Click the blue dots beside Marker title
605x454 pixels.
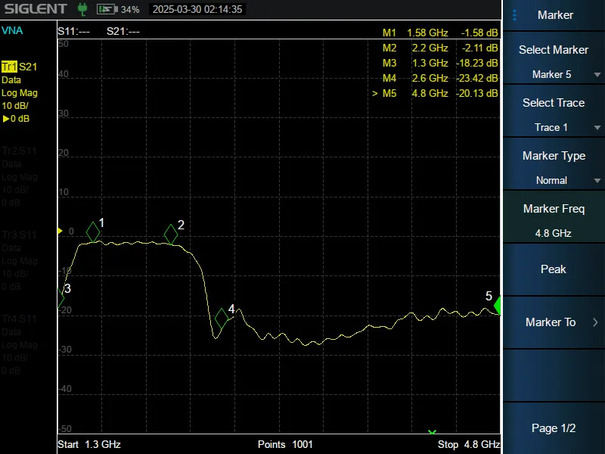point(514,15)
